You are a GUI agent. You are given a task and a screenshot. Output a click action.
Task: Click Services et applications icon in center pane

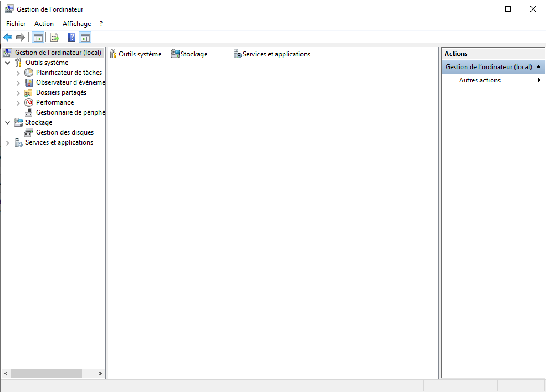(237, 54)
